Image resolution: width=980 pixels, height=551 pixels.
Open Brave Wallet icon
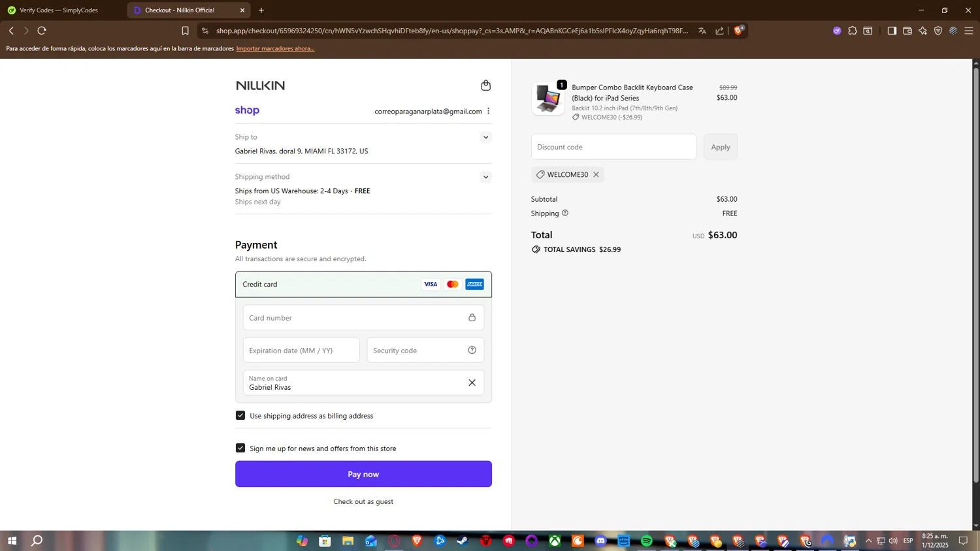[x=907, y=31]
